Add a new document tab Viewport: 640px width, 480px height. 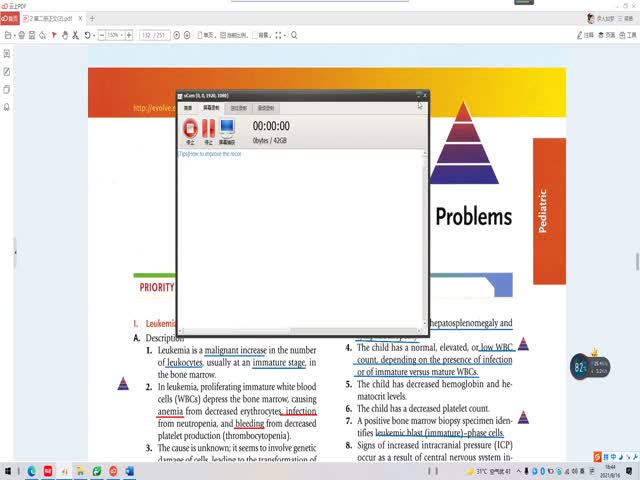pos(93,18)
